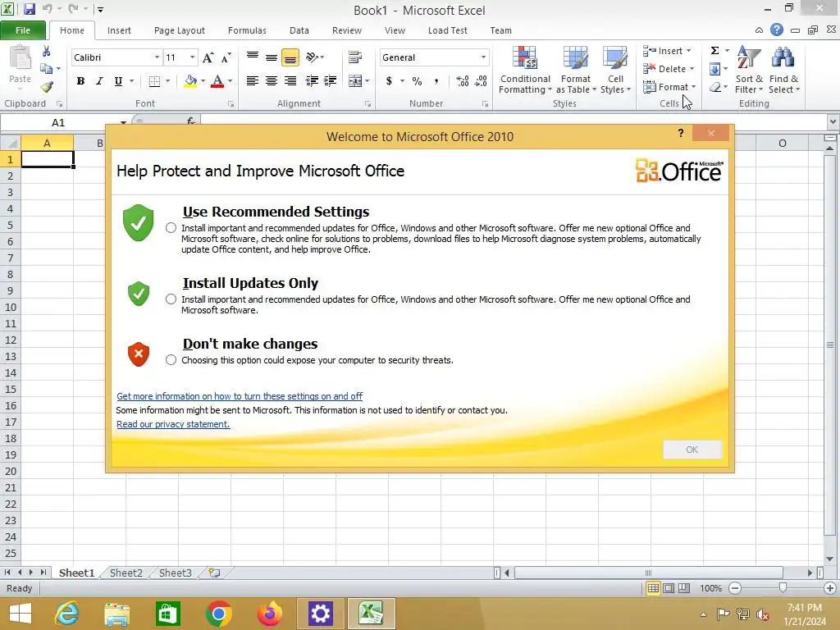Image resolution: width=840 pixels, height=630 pixels.
Task: Open the Data ribbon tab
Action: (299, 30)
